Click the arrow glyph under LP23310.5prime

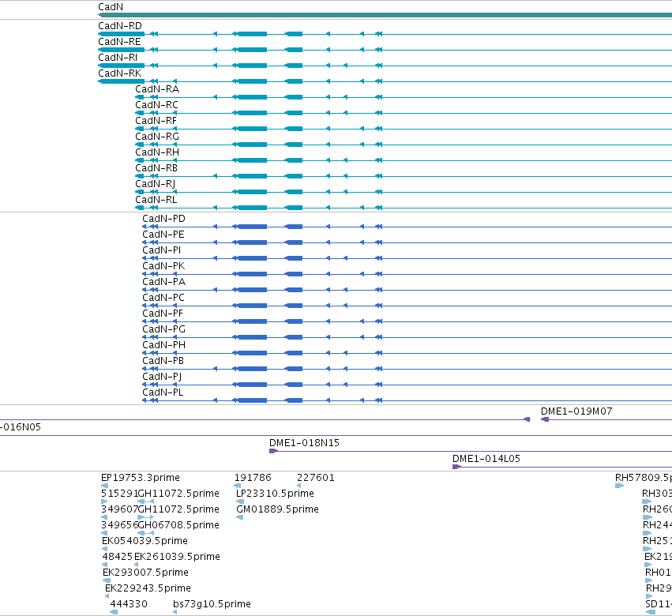[x=240, y=501]
